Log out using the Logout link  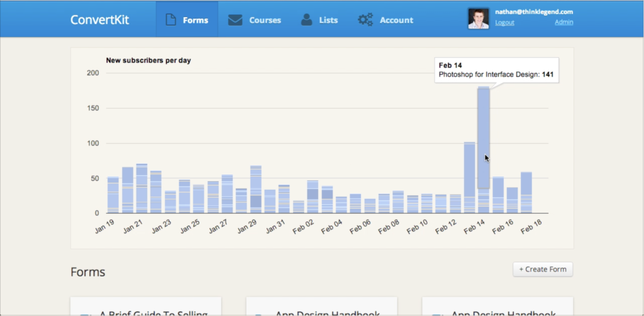(x=504, y=23)
